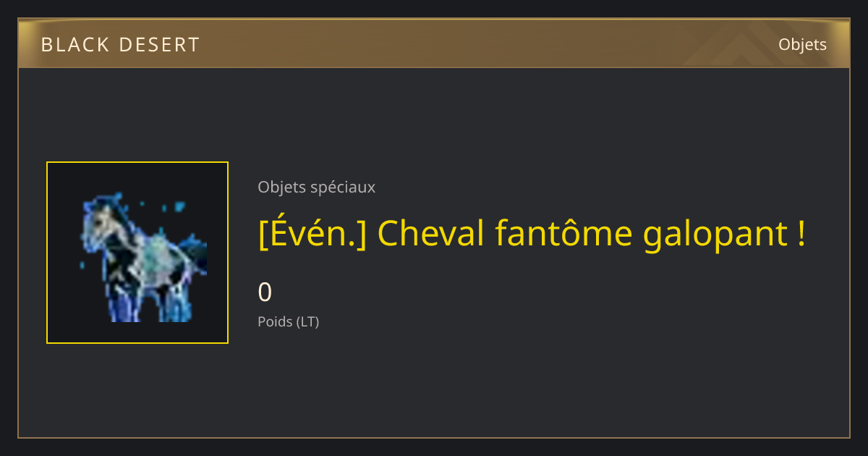Click the Cheval fantôme galopant item title

(x=532, y=234)
